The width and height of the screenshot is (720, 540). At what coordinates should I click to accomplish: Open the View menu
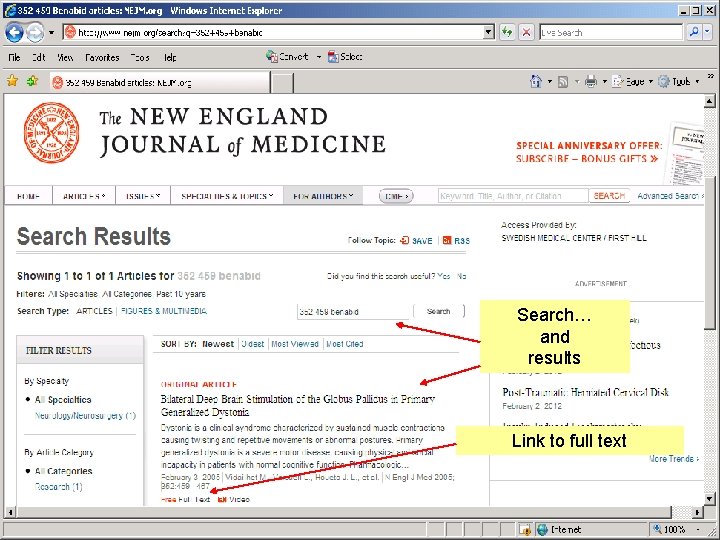(65, 57)
